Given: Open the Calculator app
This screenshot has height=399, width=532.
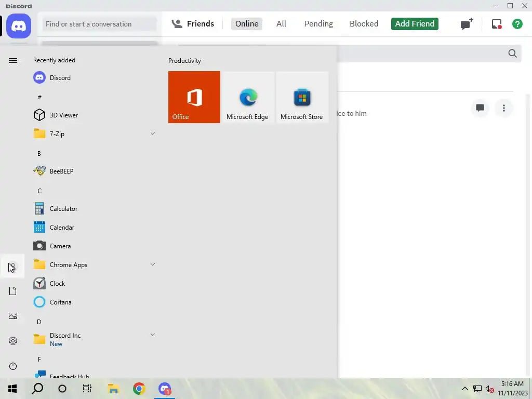Looking at the screenshot, I should [x=95, y=209].
